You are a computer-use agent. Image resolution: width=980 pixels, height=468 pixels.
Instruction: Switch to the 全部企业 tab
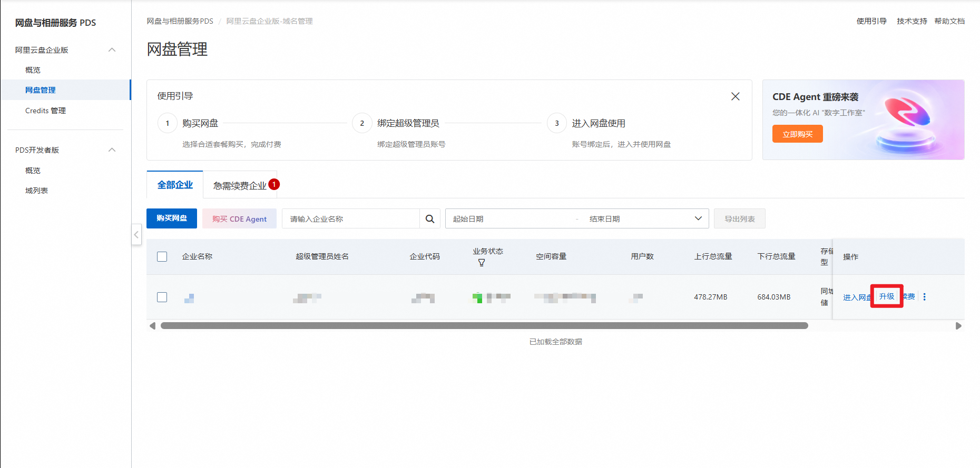(175, 185)
